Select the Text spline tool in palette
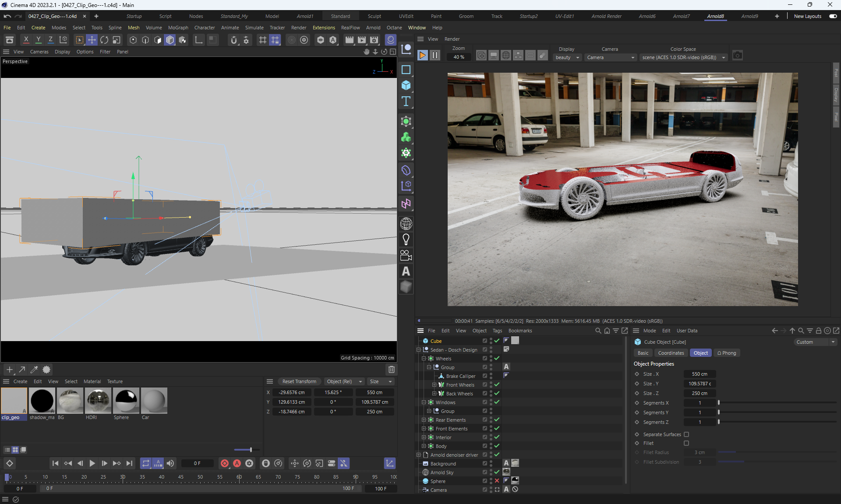 [x=406, y=102]
